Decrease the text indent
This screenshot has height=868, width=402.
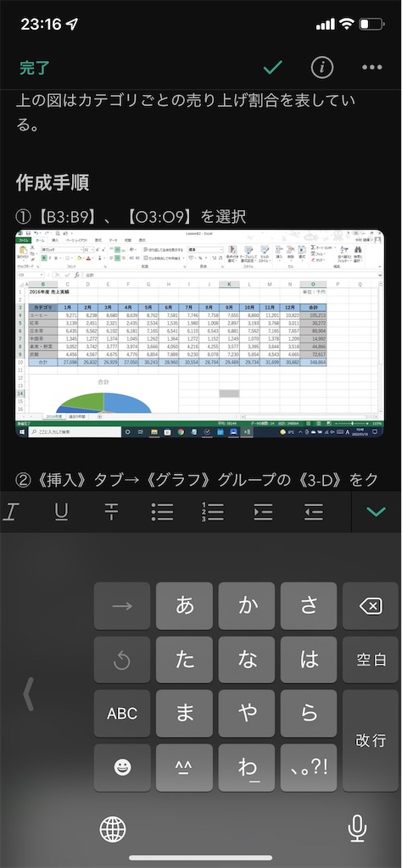coord(314,513)
